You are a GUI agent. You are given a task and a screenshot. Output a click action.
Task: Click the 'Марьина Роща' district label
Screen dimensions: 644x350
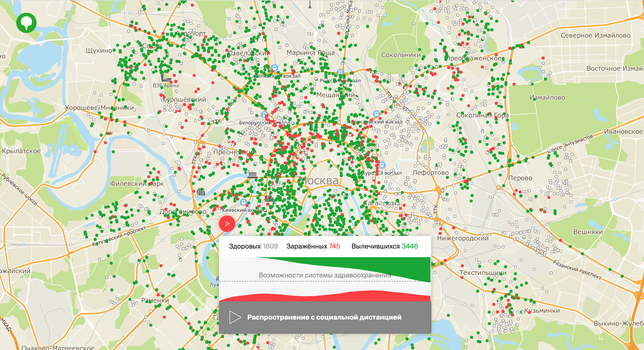pos(311,53)
